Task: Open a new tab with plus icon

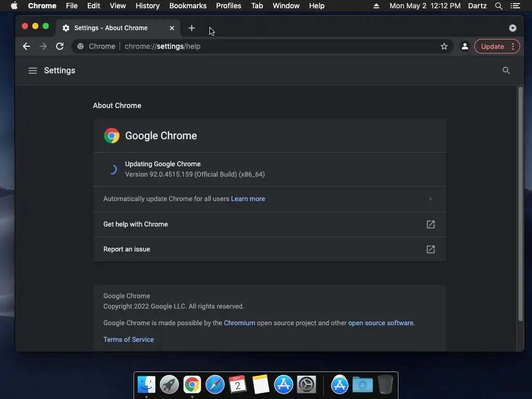Action: point(192,28)
